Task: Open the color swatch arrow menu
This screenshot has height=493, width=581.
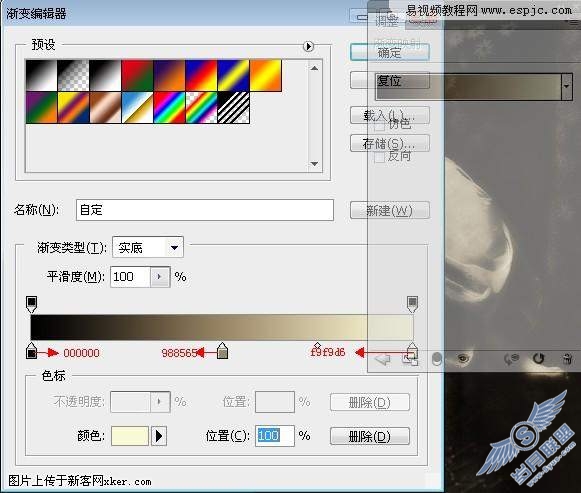Action: point(159,436)
